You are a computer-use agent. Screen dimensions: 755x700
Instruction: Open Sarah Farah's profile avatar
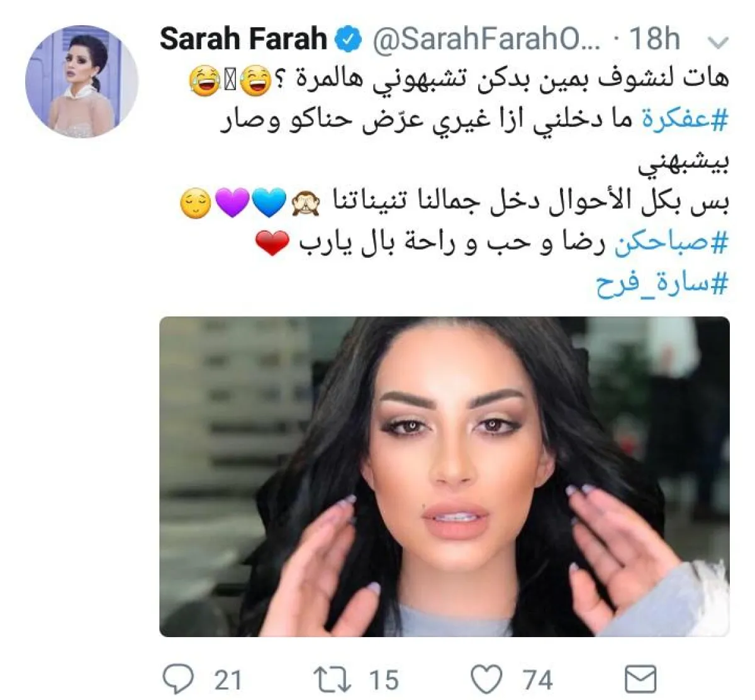(x=81, y=82)
